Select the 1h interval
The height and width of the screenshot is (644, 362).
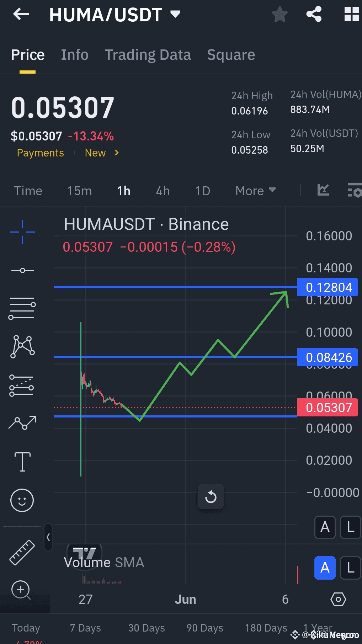click(x=124, y=191)
